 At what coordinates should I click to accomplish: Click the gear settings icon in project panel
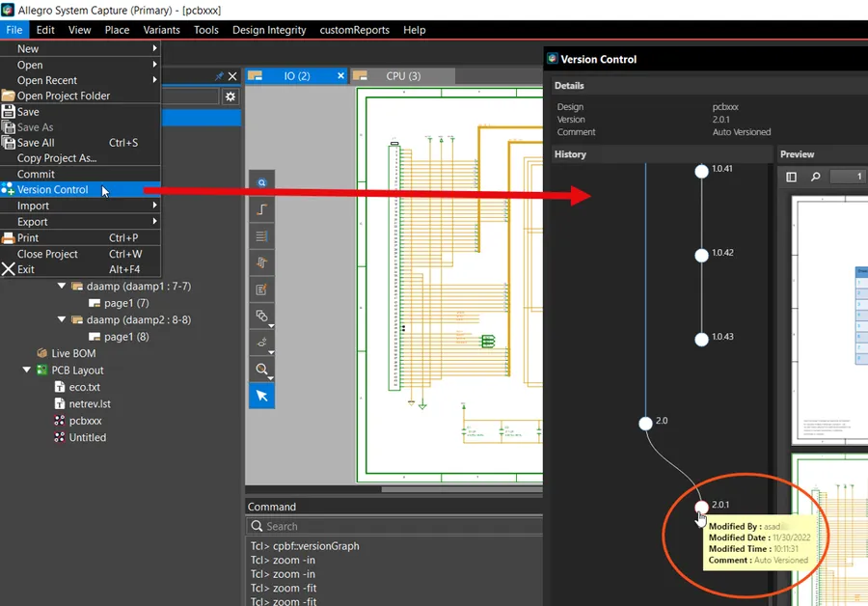[x=231, y=96]
